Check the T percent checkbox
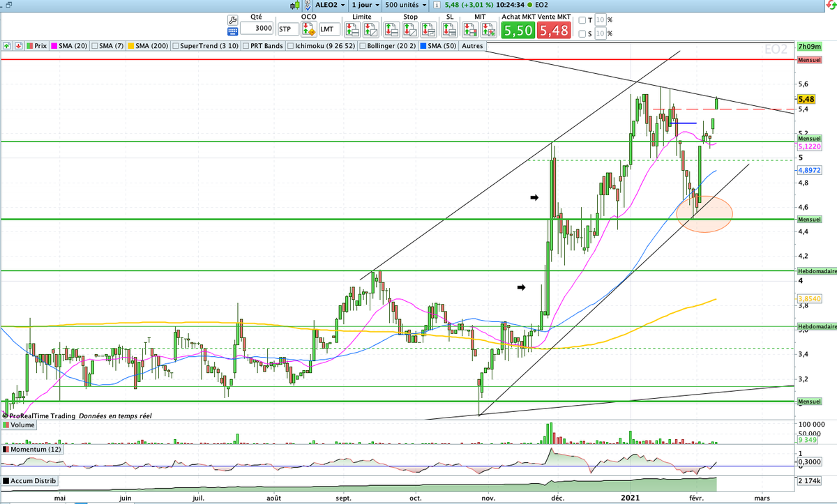Screen dimensions: 837x504 [582, 20]
